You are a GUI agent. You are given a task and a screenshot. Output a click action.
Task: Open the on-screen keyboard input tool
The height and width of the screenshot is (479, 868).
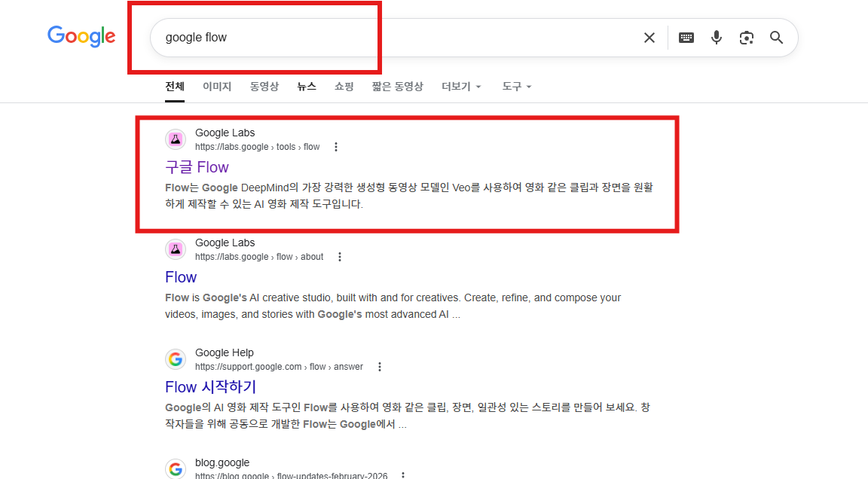coord(686,38)
